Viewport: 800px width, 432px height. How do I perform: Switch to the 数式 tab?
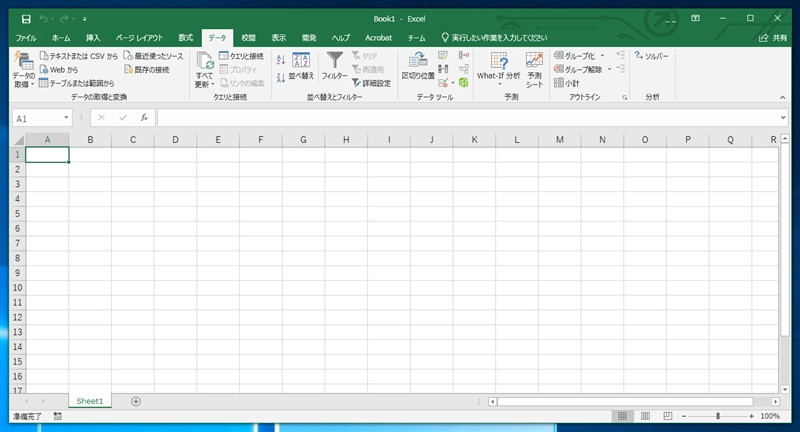click(x=186, y=38)
